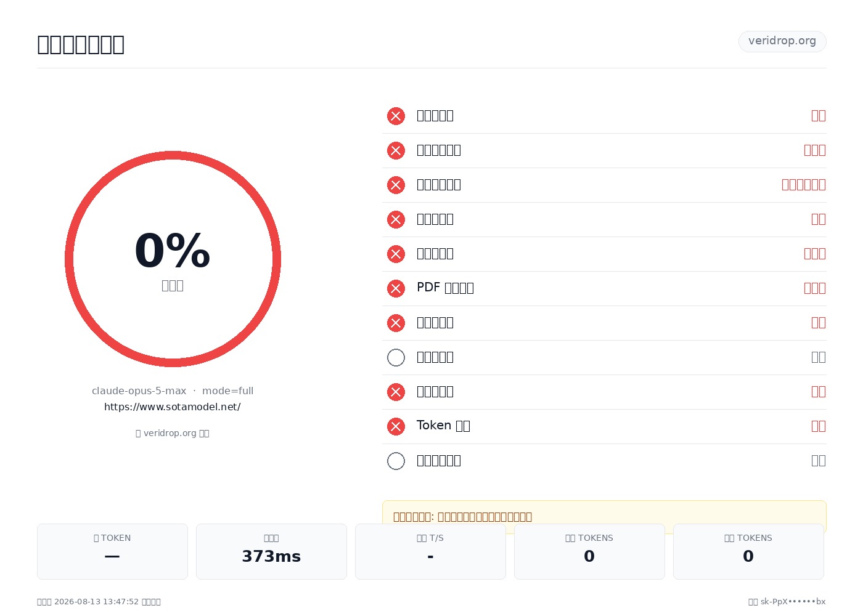Click the Token row label text
The height and width of the screenshot is (616, 863).
pyautogui.click(x=443, y=426)
